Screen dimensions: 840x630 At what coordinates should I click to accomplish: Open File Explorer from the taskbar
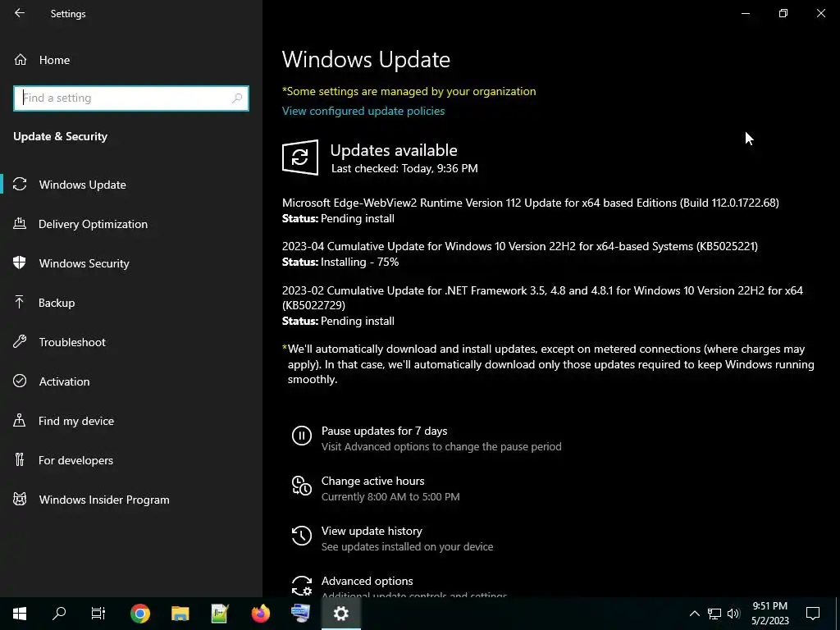[180, 614]
